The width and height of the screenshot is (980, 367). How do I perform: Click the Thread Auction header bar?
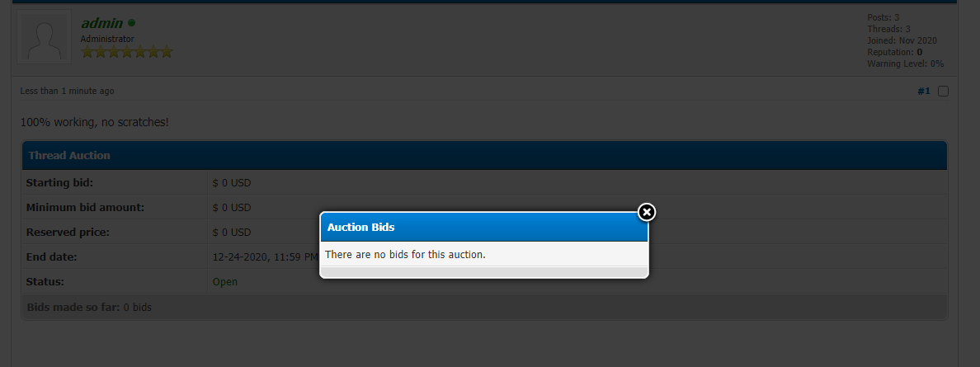click(483, 155)
